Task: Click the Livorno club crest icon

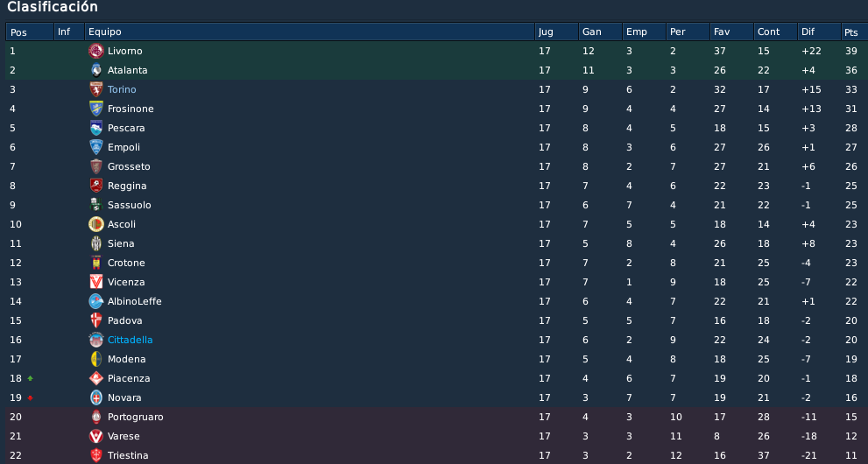Action: point(96,51)
